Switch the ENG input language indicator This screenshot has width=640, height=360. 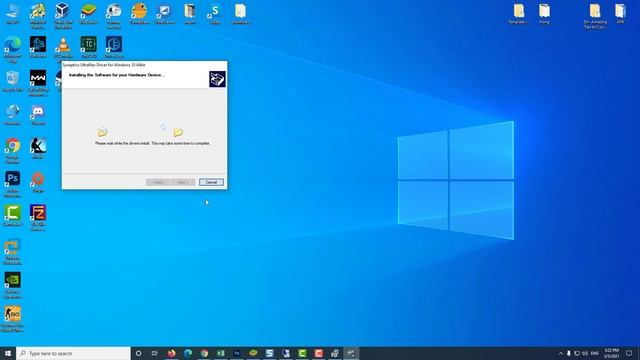pos(595,353)
